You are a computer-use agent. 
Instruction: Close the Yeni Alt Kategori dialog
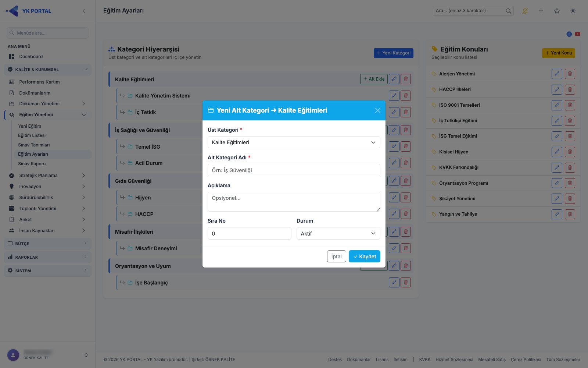coord(377,110)
